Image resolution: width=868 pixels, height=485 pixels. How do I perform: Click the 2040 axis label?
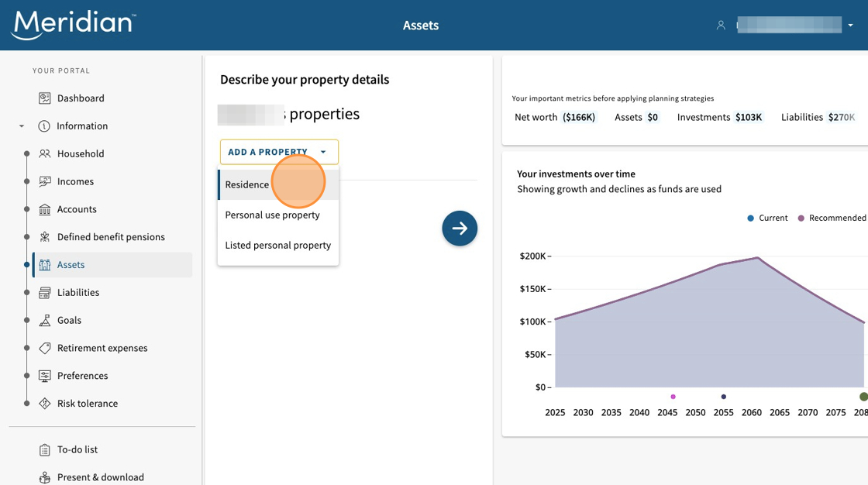click(x=639, y=412)
